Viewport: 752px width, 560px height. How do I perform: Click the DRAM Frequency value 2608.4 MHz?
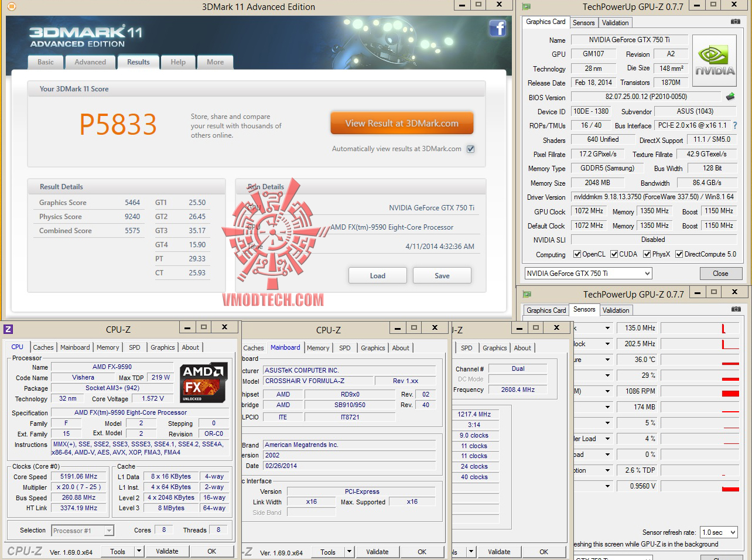(518, 390)
